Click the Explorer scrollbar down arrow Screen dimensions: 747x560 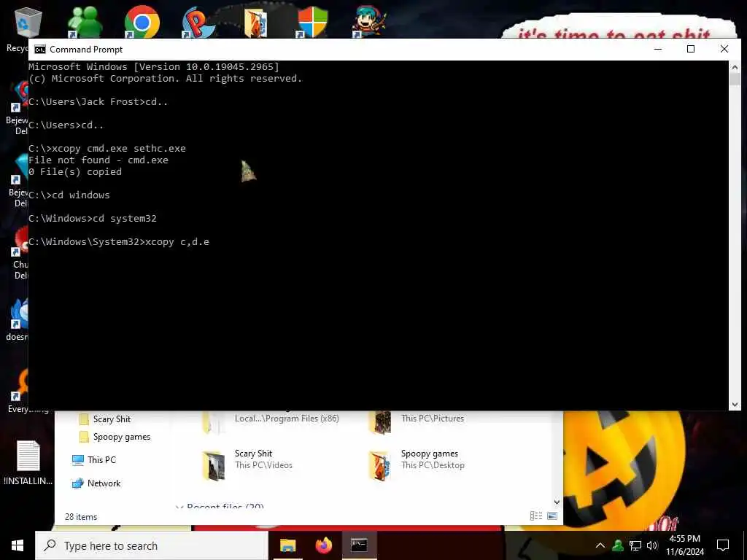tap(557, 502)
